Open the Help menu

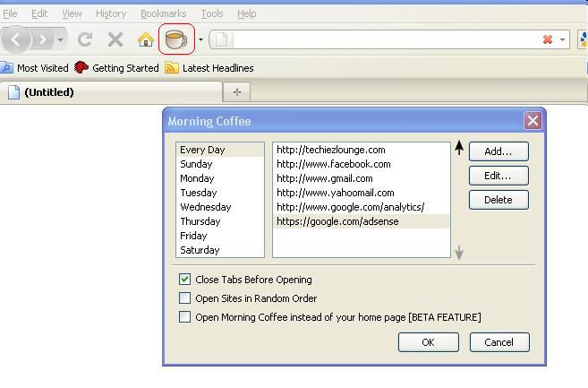coord(247,13)
